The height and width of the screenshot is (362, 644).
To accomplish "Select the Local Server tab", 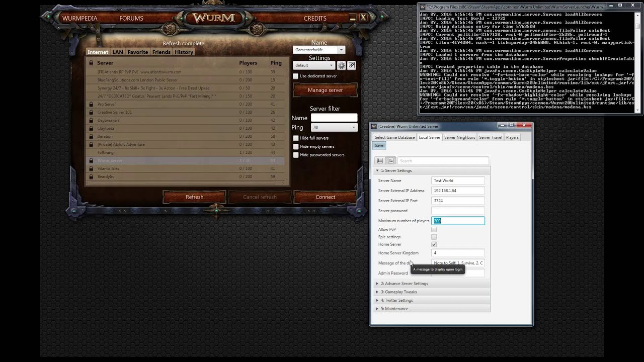I will 429,137.
